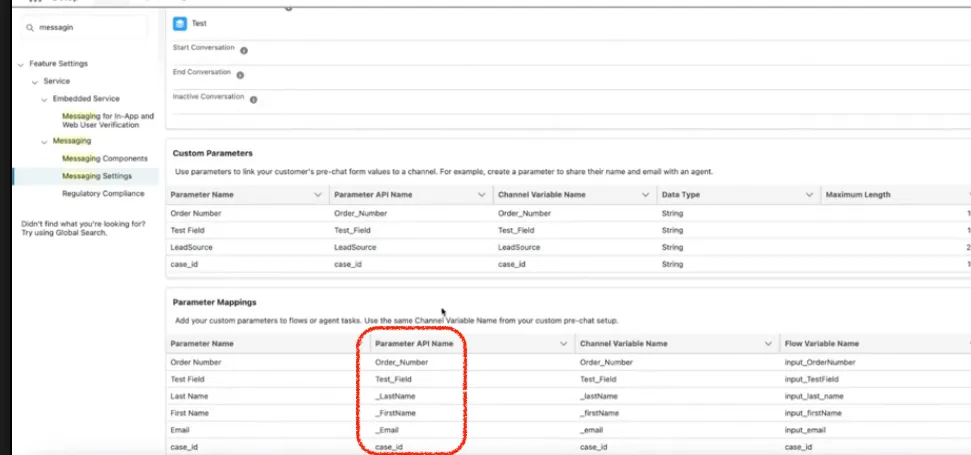Click 'Last Name' in the Parameter Mappings table
This screenshot has width=971, height=455.
(x=189, y=396)
